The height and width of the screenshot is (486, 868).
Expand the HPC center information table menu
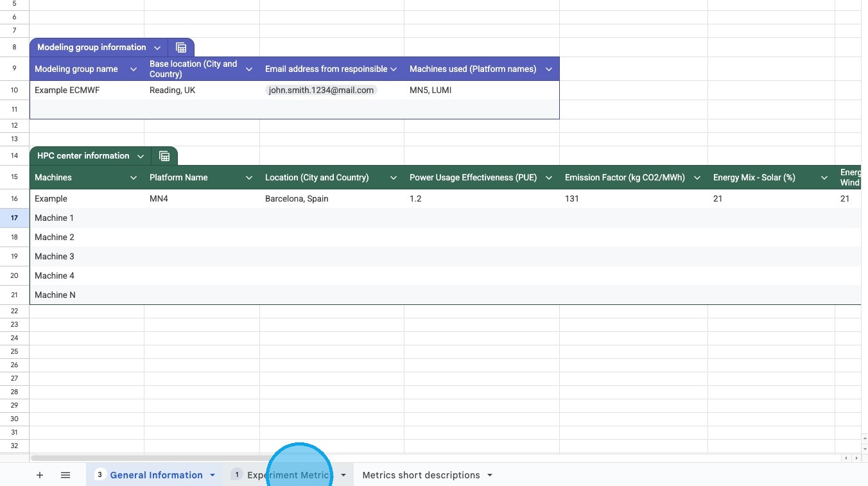141,156
